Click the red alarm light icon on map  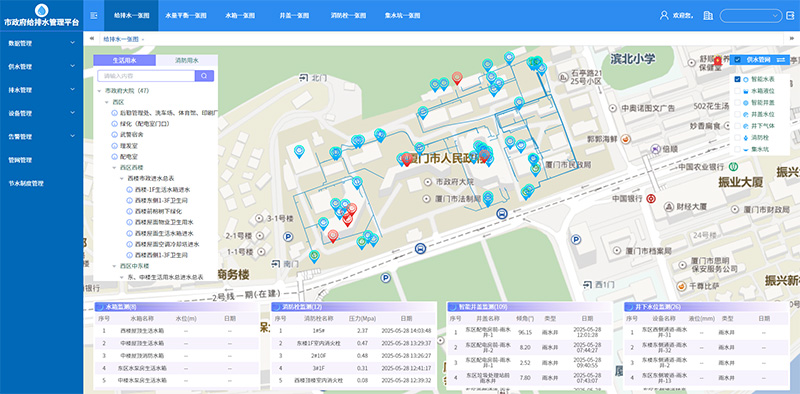(718, 60)
